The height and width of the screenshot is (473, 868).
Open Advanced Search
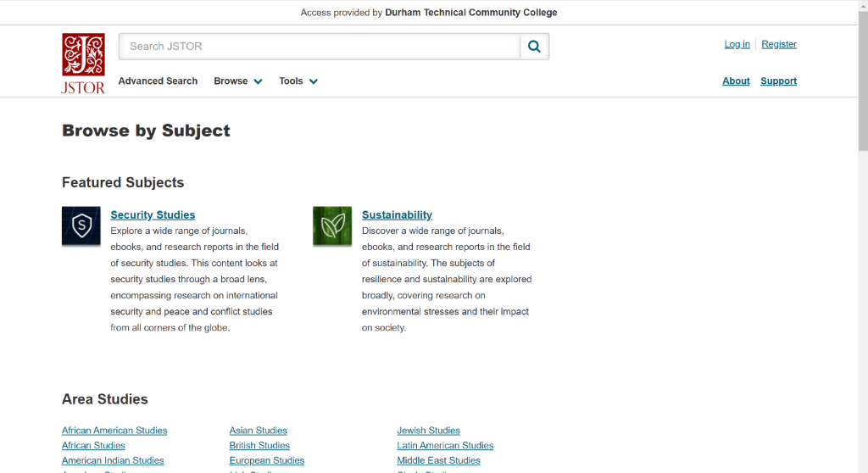(158, 81)
